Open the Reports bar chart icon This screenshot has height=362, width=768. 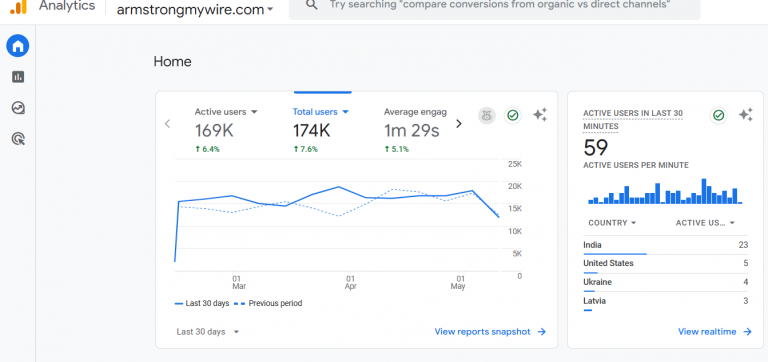(x=18, y=77)
